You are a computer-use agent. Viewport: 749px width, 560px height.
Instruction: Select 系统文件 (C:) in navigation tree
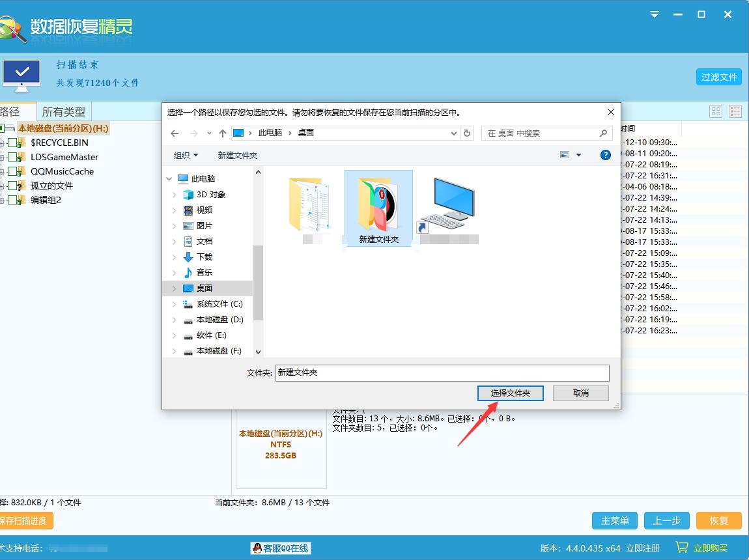(219, 304)
